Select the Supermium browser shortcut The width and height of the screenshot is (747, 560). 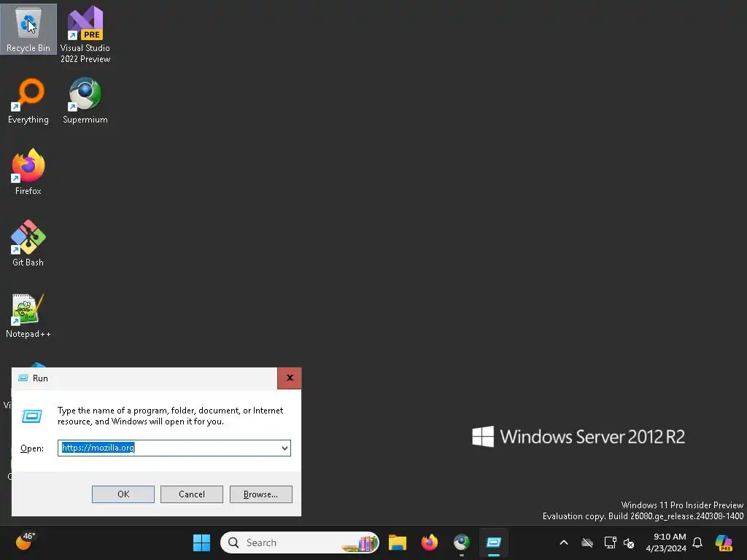pyautogui.click(x=85, y=101)
